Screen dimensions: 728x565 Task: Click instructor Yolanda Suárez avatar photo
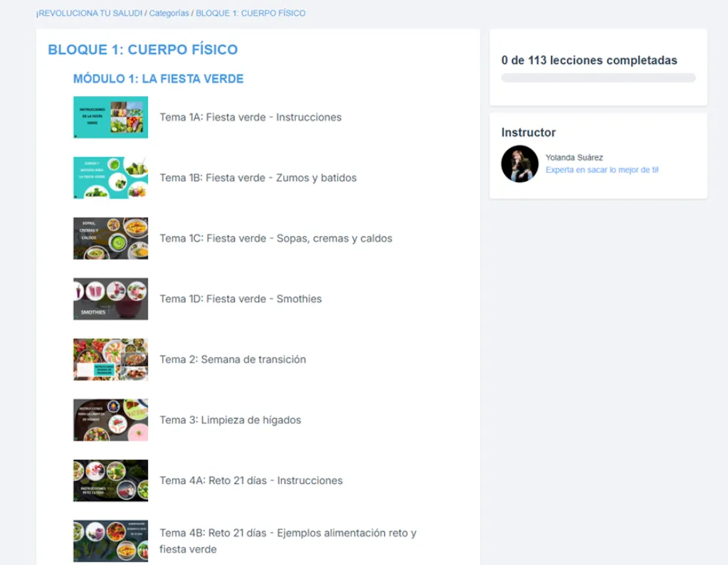[519, 164]
